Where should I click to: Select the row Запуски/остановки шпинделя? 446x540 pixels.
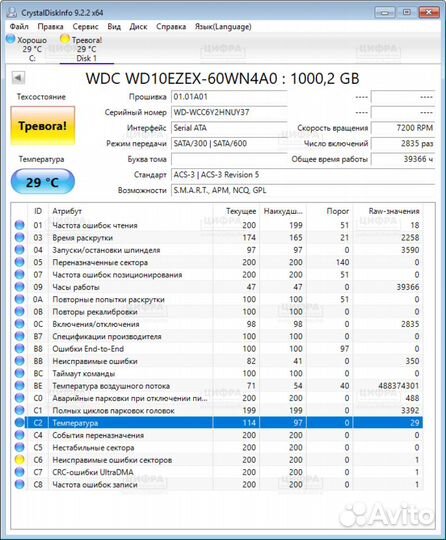point(217,250)
